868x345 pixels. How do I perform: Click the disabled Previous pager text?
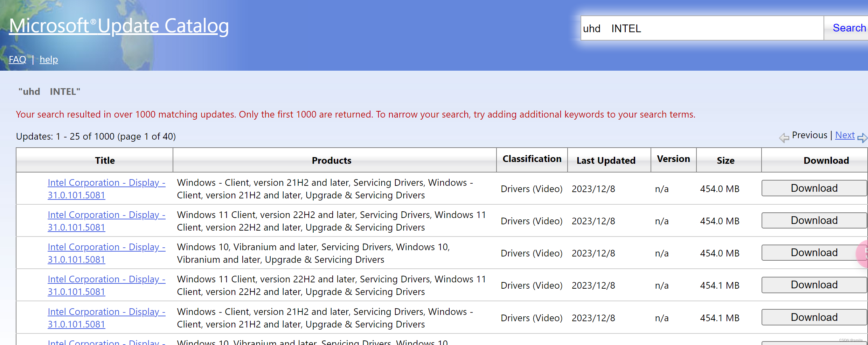coord(810,135)
